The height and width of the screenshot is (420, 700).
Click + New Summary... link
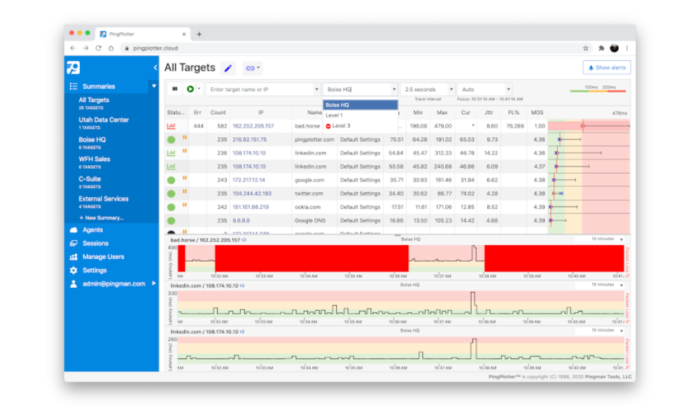click(101, 218)
